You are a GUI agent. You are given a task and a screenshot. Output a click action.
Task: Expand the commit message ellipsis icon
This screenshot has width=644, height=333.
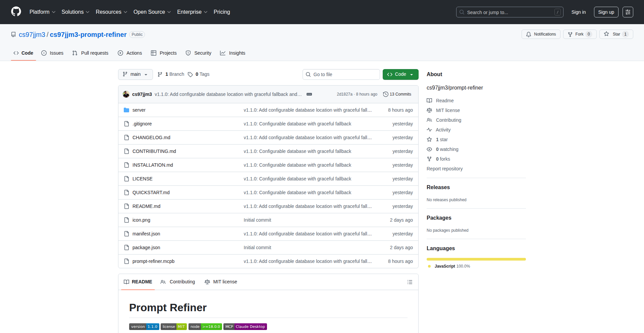309,94
